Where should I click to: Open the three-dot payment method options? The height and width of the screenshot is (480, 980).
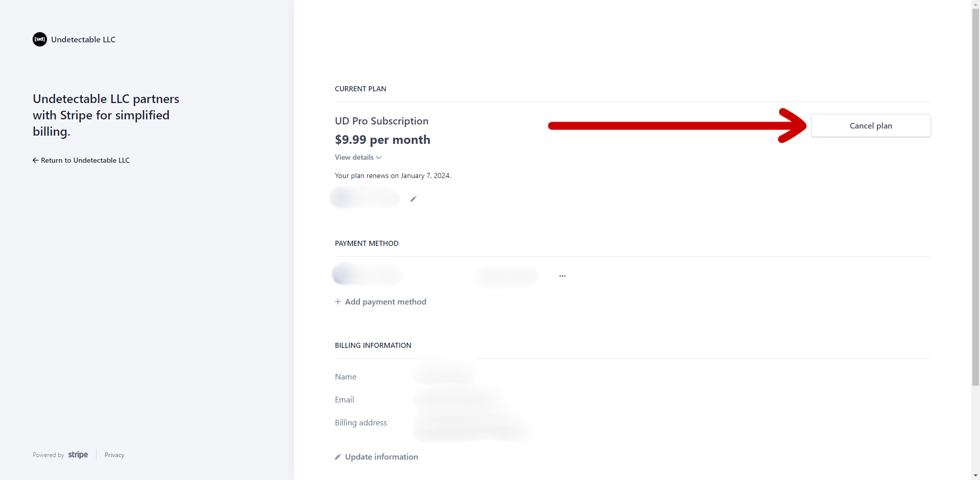(562, 276)
